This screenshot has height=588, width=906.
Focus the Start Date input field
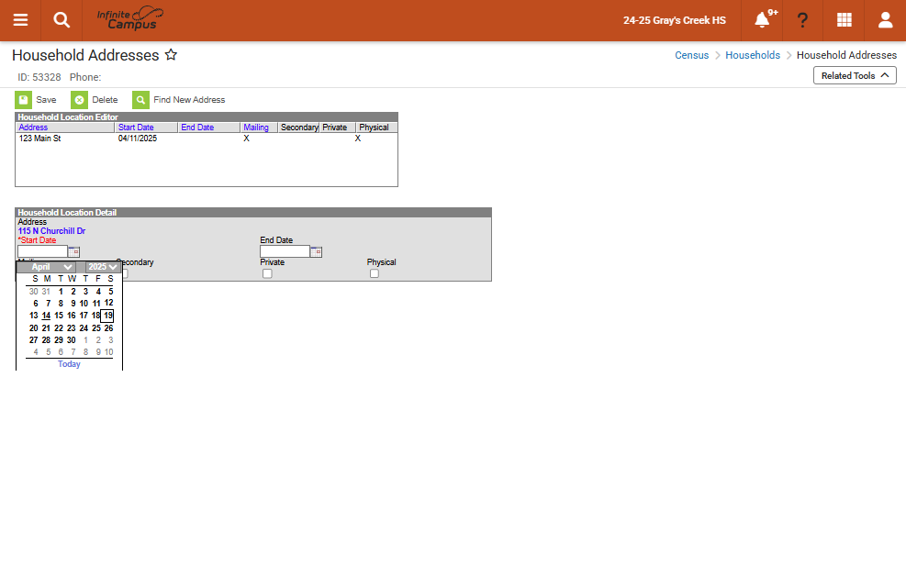click(43, 252)
